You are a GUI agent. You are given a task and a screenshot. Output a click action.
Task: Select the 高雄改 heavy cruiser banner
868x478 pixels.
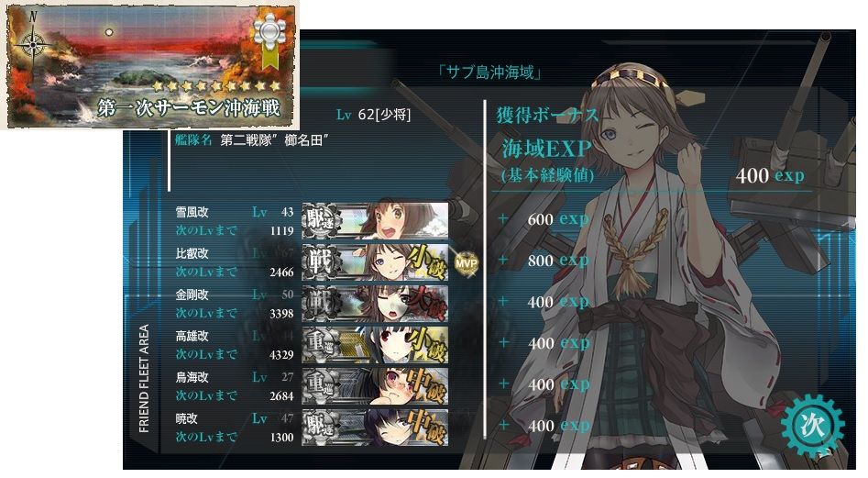click(x=375, y=345)
